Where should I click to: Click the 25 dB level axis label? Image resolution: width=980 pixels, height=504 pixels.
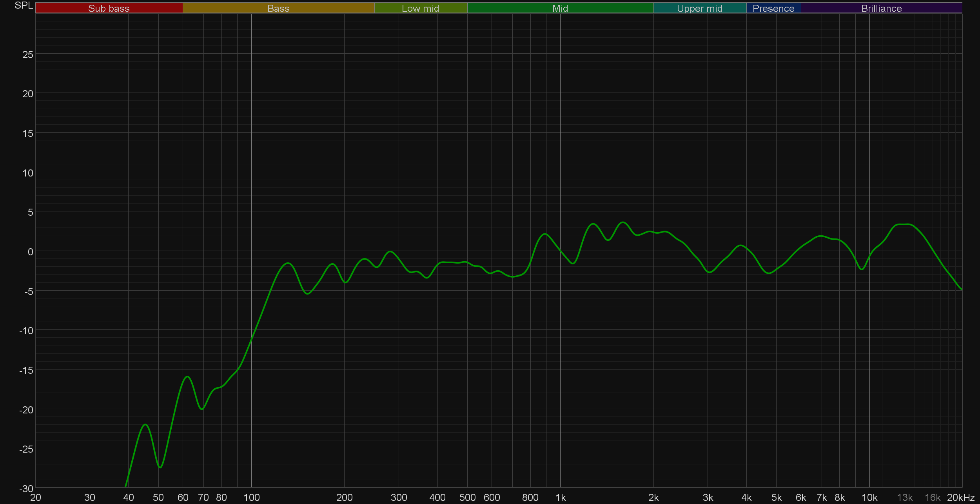click(28, 55)
